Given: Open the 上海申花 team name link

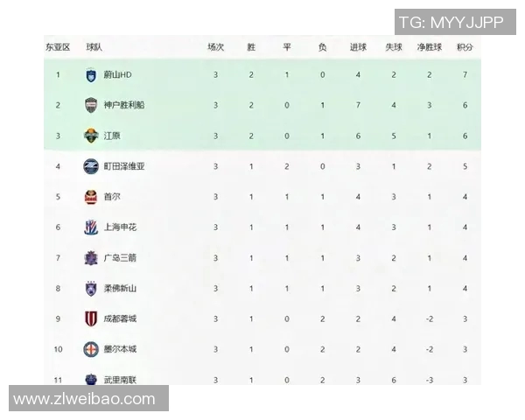Looking at the screenshot, I should [120, 227].
